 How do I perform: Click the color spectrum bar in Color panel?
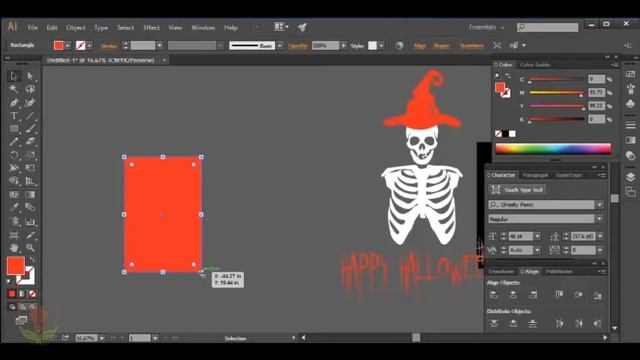pyautogui.click(x=553, y=149)
